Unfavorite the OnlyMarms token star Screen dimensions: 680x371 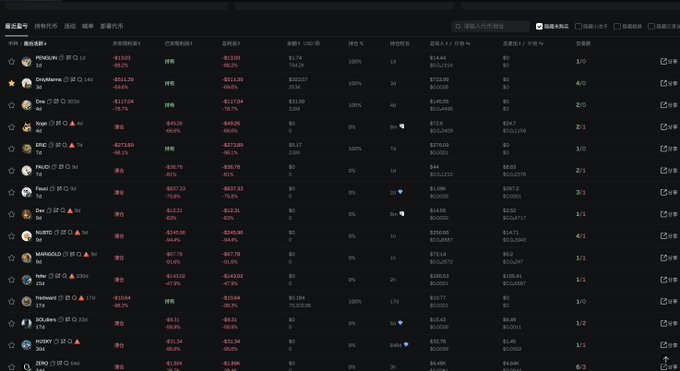[12, 83]
